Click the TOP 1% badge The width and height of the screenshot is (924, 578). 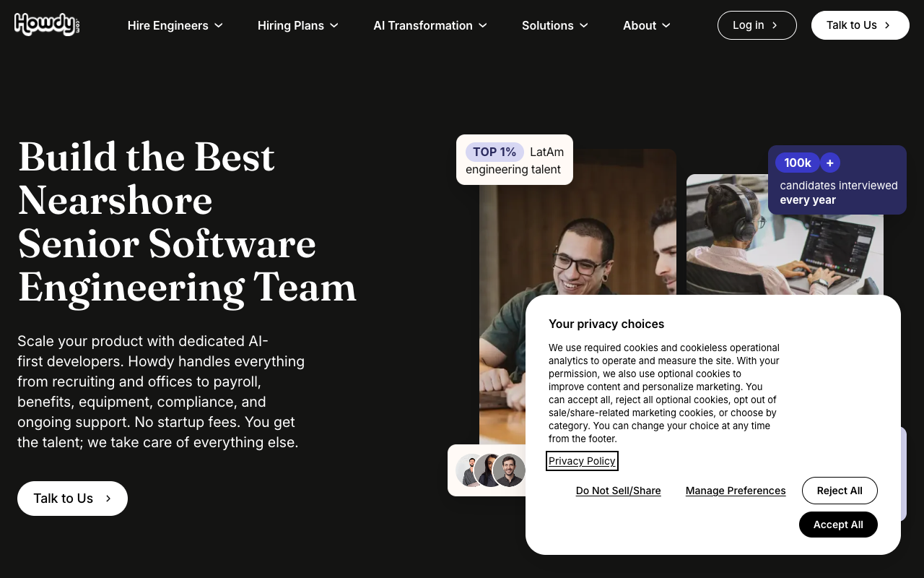(494, 152)
